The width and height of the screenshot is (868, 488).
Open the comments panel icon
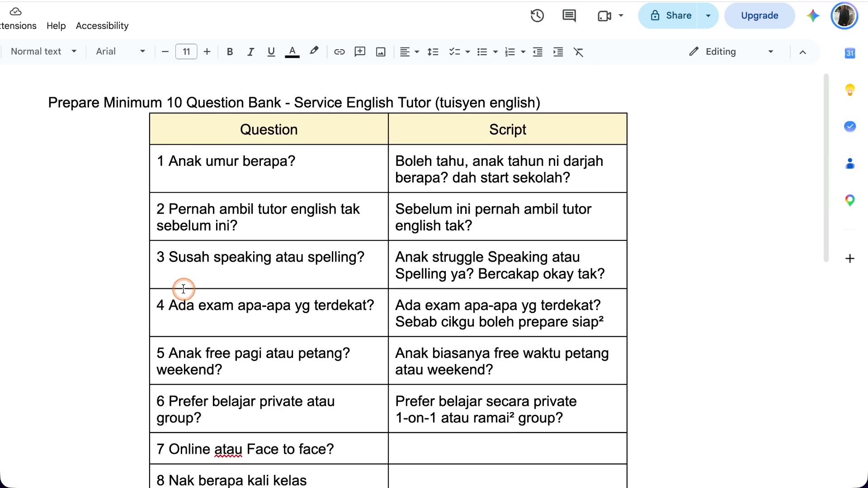click(x=569, y=16)
